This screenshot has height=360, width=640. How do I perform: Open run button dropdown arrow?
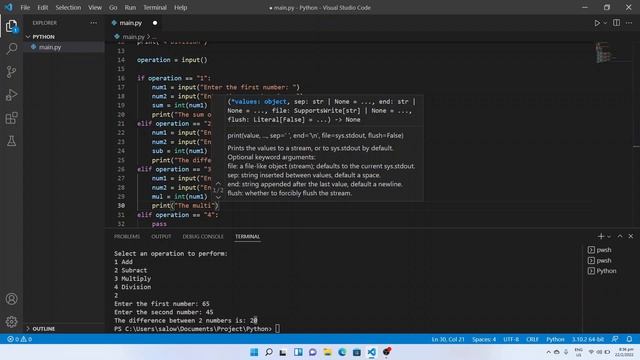tap(605, 23)
